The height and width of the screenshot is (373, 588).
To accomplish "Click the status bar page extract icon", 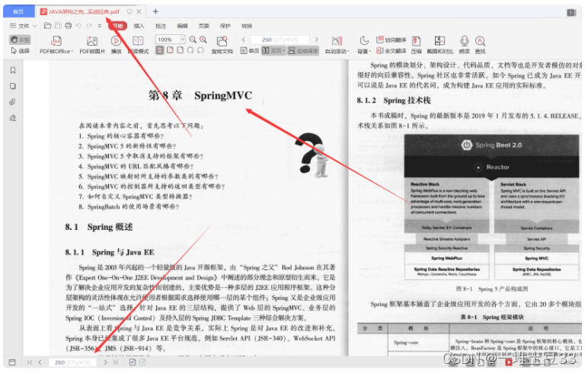I will click(133, 362).
